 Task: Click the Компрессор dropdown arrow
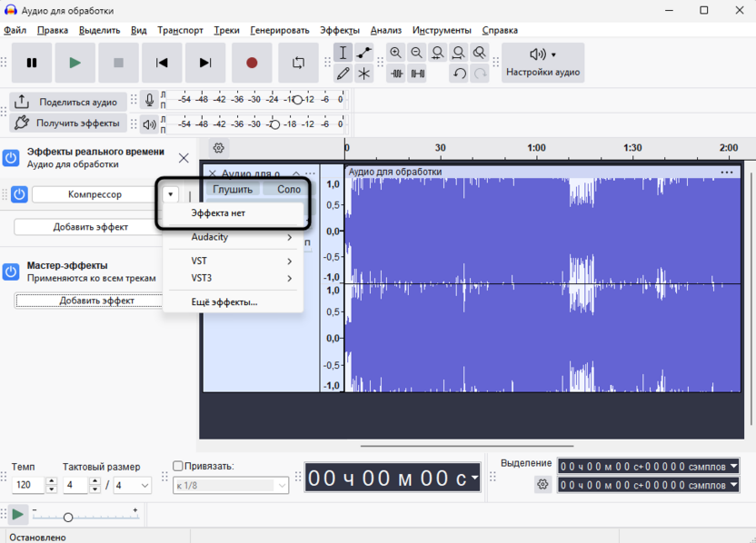pyautogui.click(x=170, y=194)
